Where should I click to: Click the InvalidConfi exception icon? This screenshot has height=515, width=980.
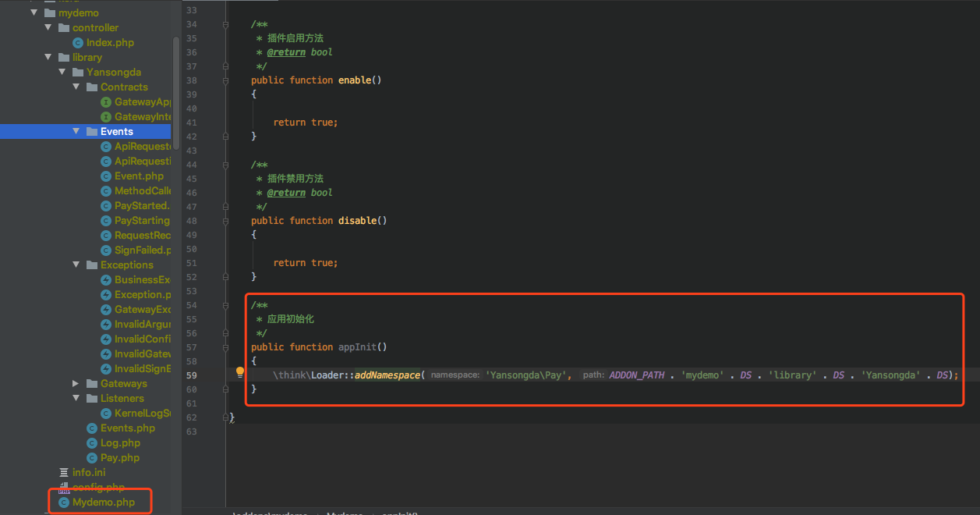click(106, 339)
